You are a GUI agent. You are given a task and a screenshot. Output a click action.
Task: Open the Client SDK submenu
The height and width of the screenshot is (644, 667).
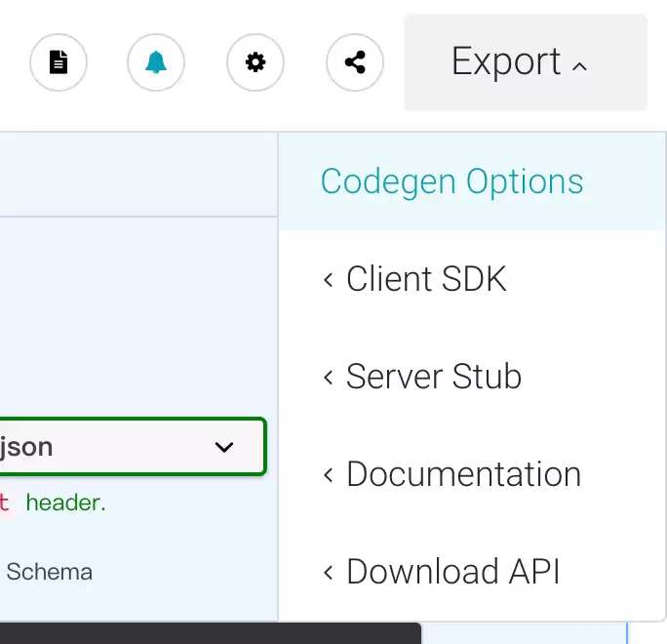tap(472, 279)
